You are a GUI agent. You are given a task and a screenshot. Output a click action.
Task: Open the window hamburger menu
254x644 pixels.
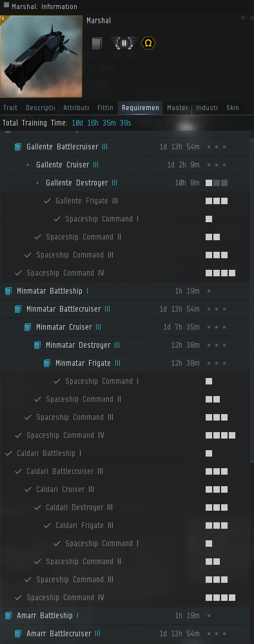click(x=6, y=5)
